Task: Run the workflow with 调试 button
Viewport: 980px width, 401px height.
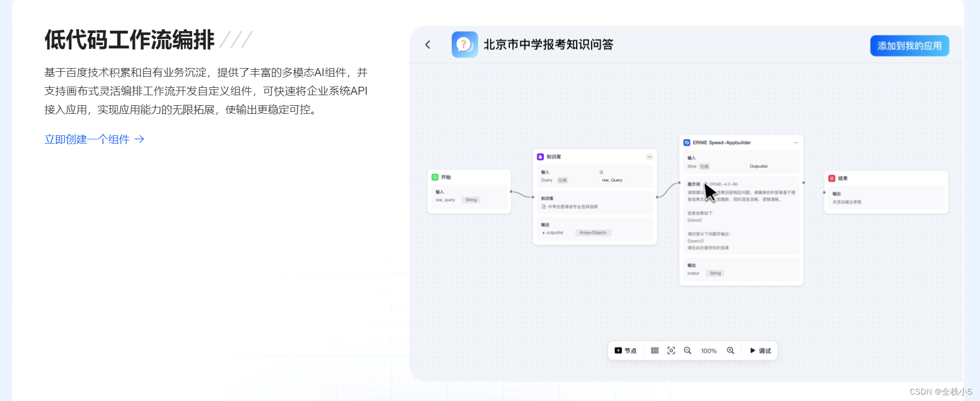Action: [760, 350]
